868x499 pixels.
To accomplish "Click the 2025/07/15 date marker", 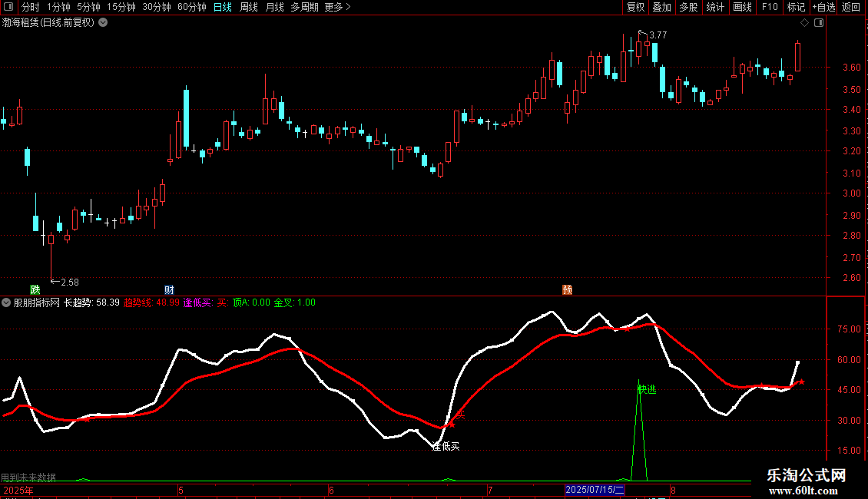I will point(595,490).
